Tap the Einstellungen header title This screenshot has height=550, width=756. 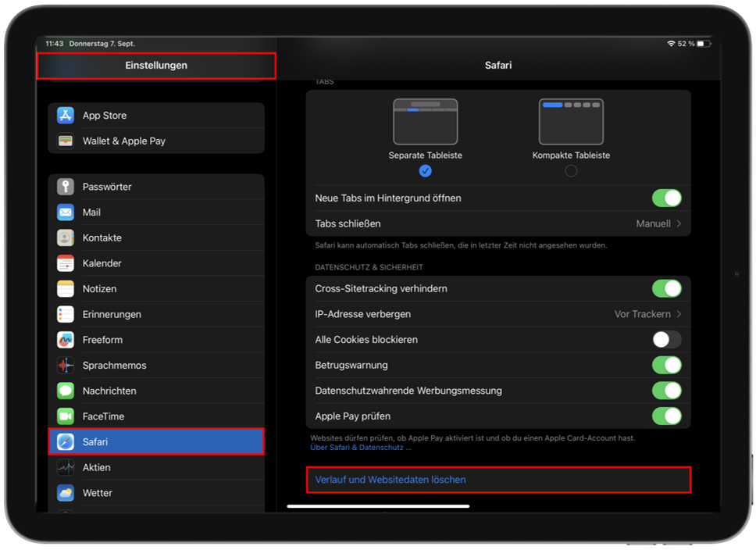(156, 65)
